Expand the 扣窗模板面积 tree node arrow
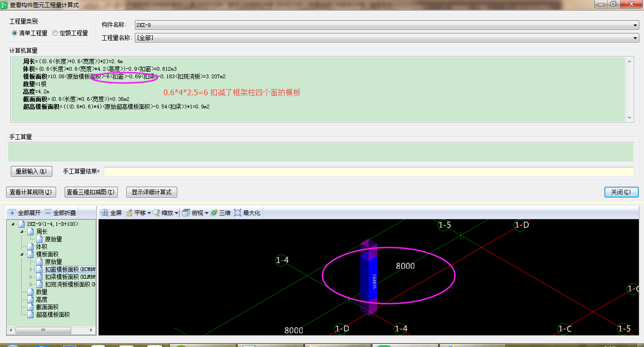The width and height of the screenshot is (644, 347). pos(31,269)
